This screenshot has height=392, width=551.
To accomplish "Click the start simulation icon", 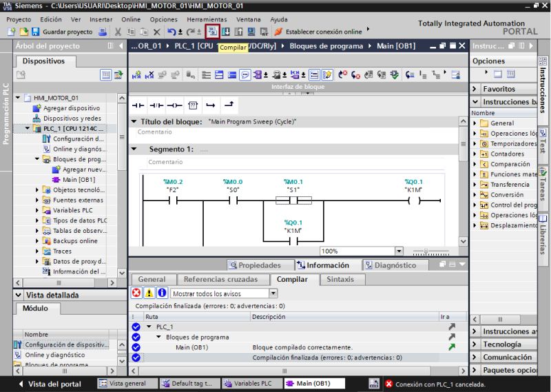I will coord(251,32).
